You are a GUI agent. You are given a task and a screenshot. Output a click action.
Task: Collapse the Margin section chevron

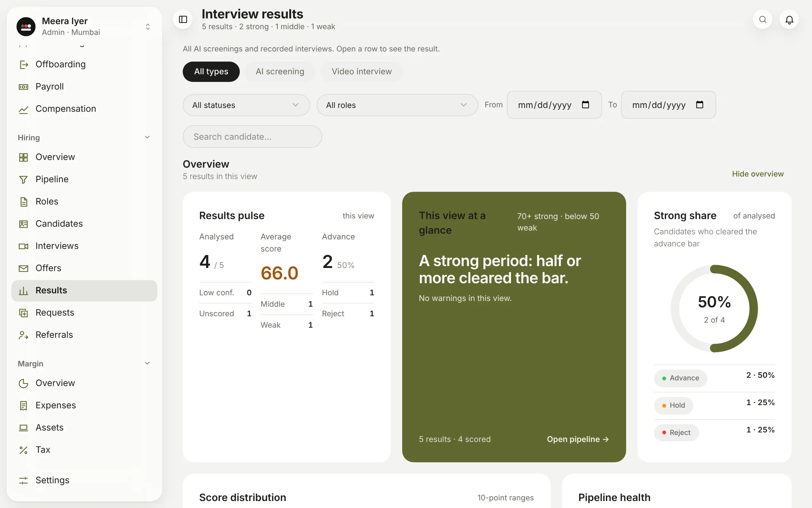click(147, 363)
